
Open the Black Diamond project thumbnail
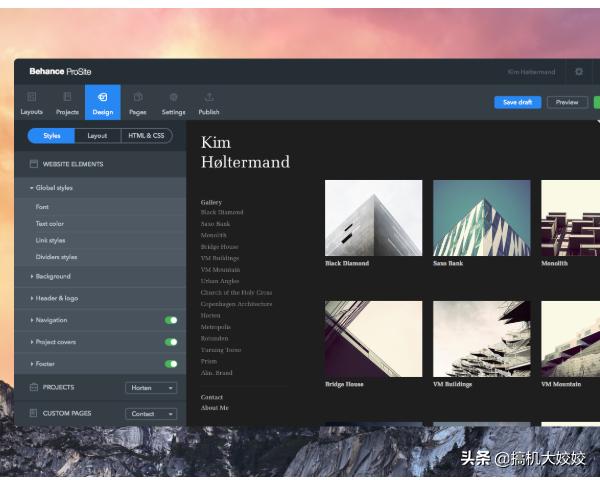pyautogui.click(x=373, y=217)
